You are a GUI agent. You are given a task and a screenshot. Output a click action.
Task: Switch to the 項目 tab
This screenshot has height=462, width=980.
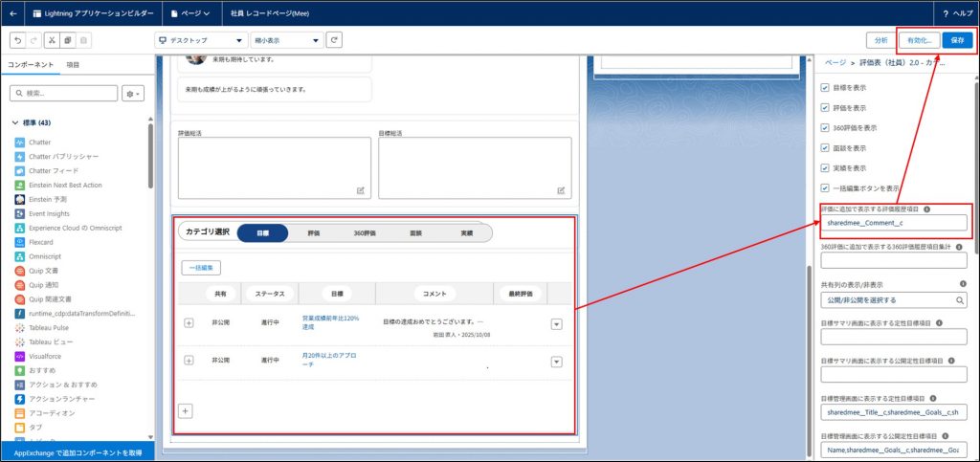(73, 64)
